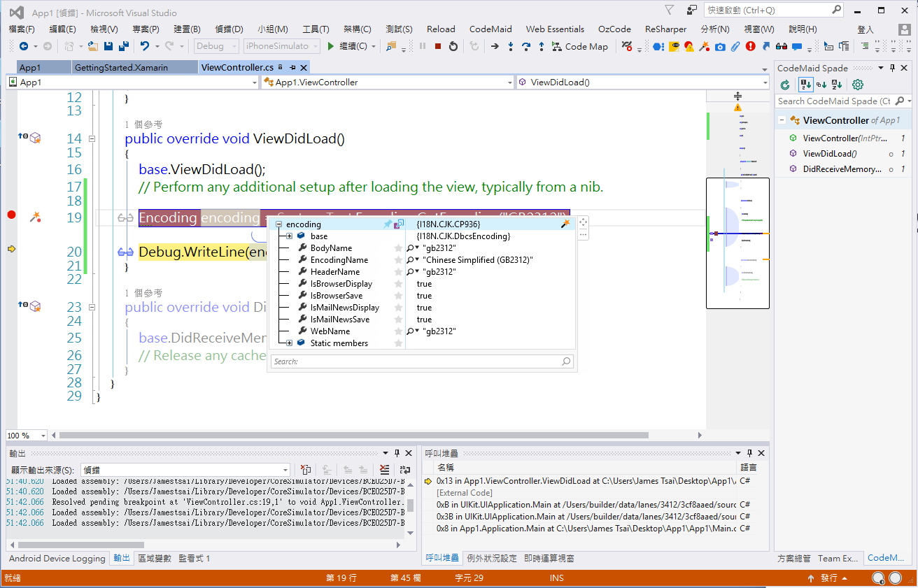Click the OzCode magic wand on encoding row
The width and height of the screenshot is (918, 588).
pyautogui.click(x=565, y=224)
